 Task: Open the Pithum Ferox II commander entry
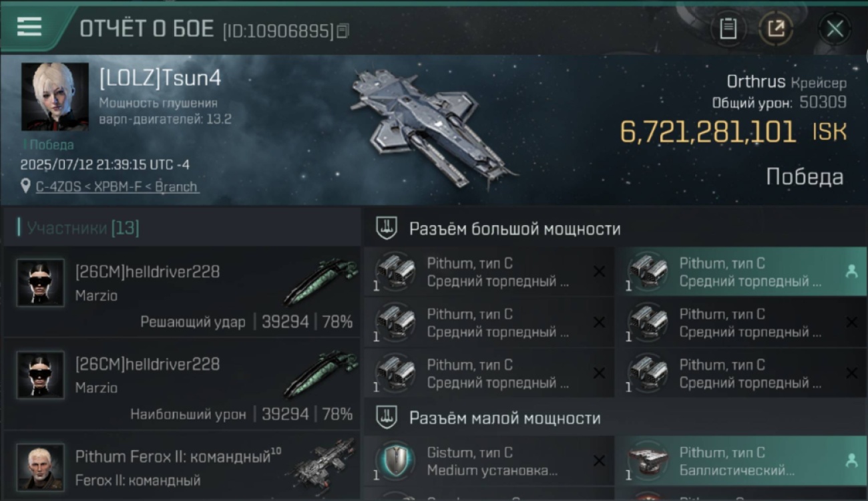181,466
